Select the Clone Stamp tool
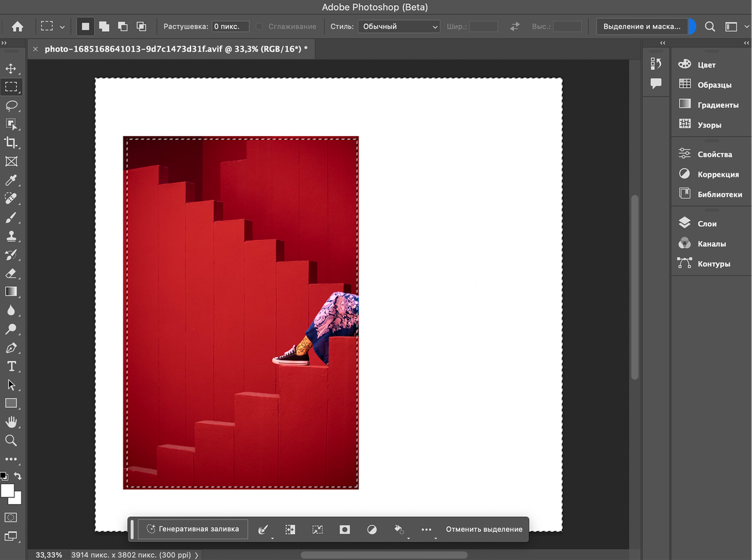Image resolution: width=752 pixels, height=560 pixels. pos(11,237)
